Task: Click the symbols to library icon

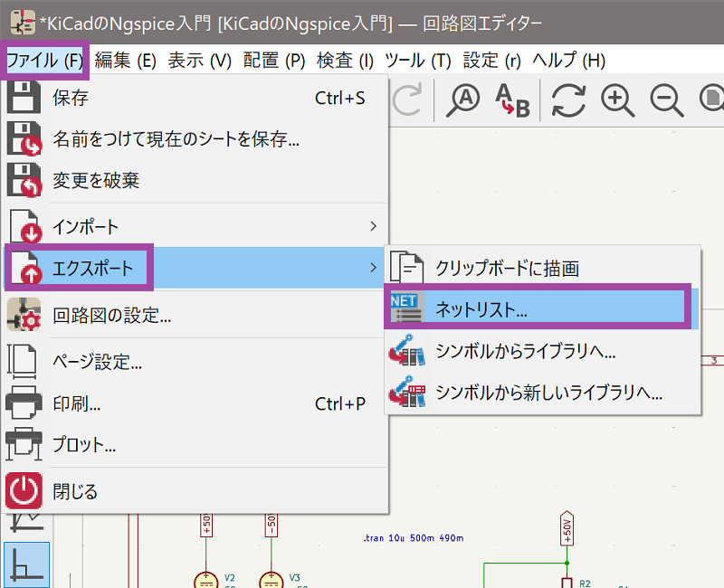Action: [x=406, y=350]
